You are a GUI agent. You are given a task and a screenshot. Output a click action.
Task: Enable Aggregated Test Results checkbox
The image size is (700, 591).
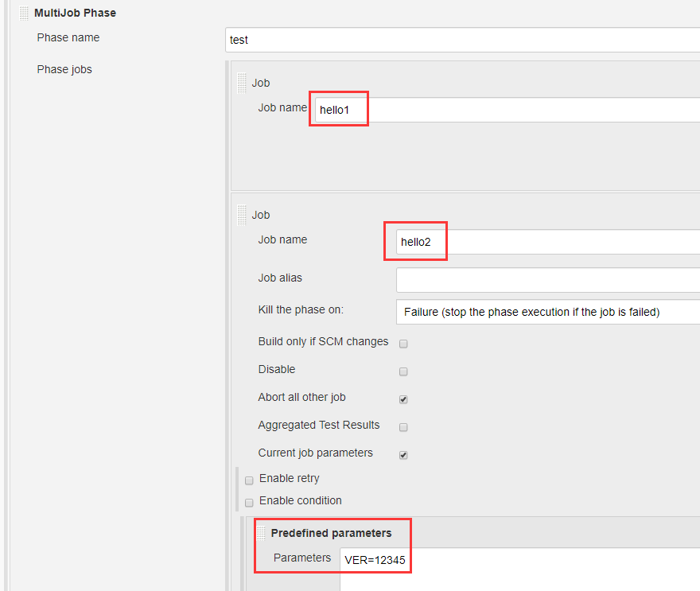(403, 427)
